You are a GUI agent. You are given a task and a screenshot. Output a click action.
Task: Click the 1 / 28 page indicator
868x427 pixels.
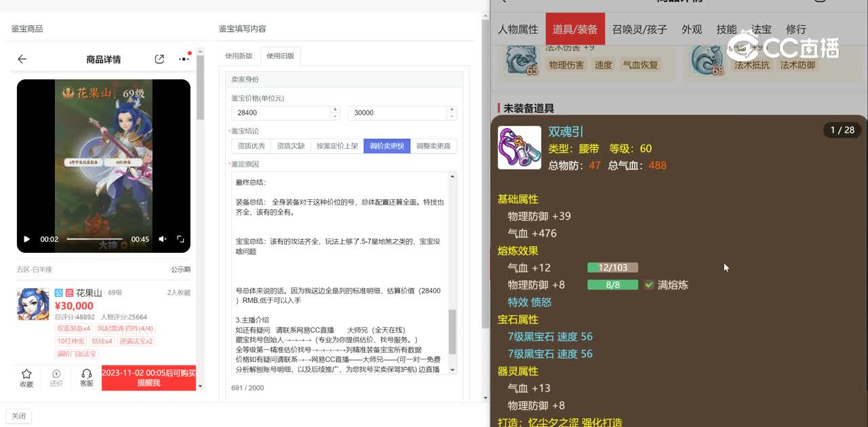tap(842, 130)
